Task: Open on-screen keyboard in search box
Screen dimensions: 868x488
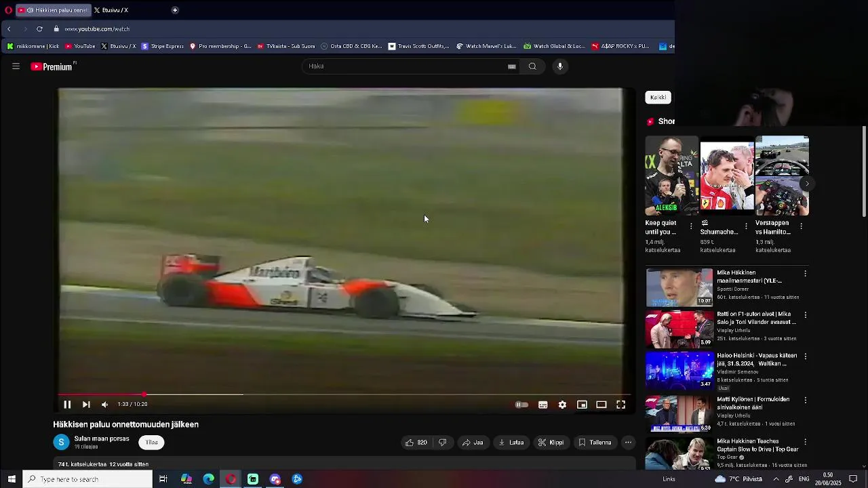Action: point(512,66)
